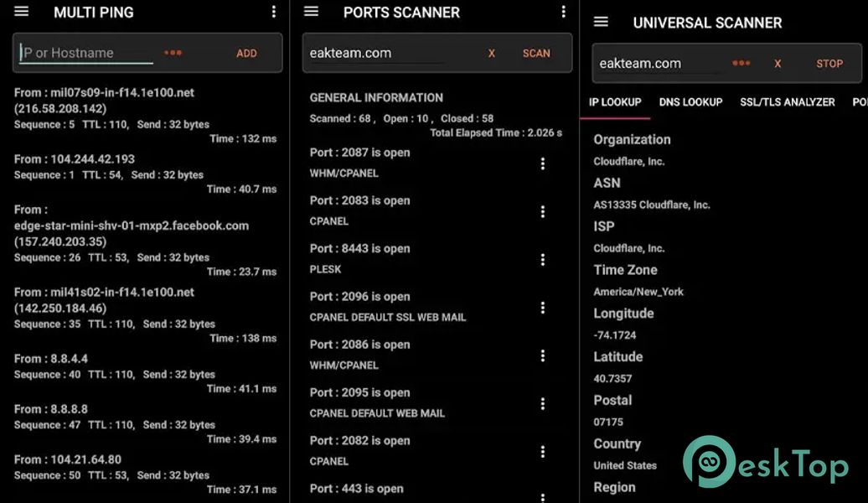Screen dimensions: 868x503
Task: Click the 'Port : 8443 is open' entry
Action: [359, 249]
